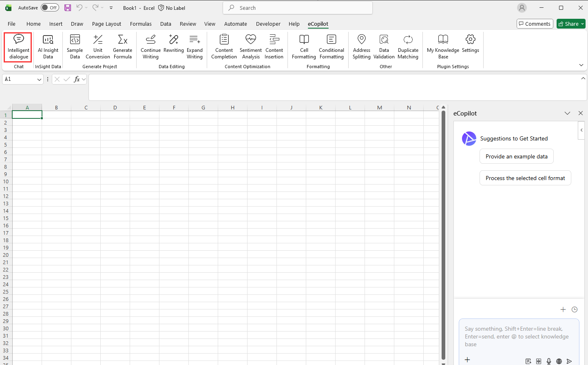Collapse the ribbon using the chevron
The width and height of the screenshot is (588, 365).
tap(581, 65)
